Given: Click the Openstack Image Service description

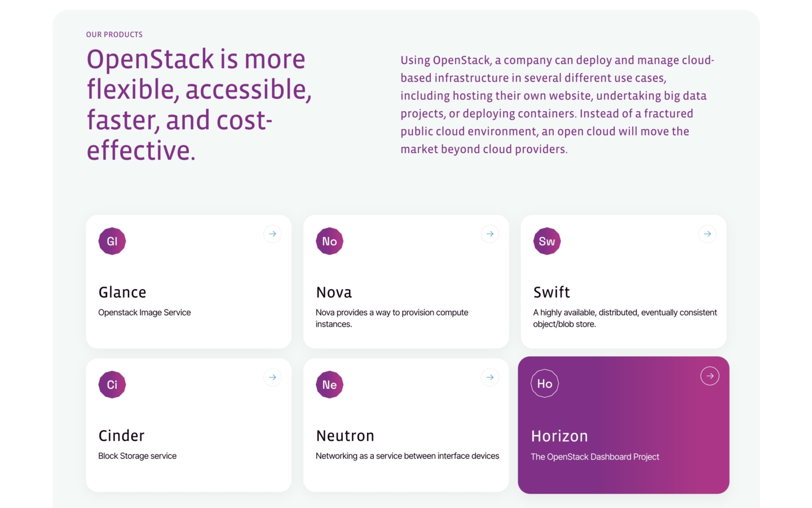Looking at the screenshot, I should [x=144, y=312].
